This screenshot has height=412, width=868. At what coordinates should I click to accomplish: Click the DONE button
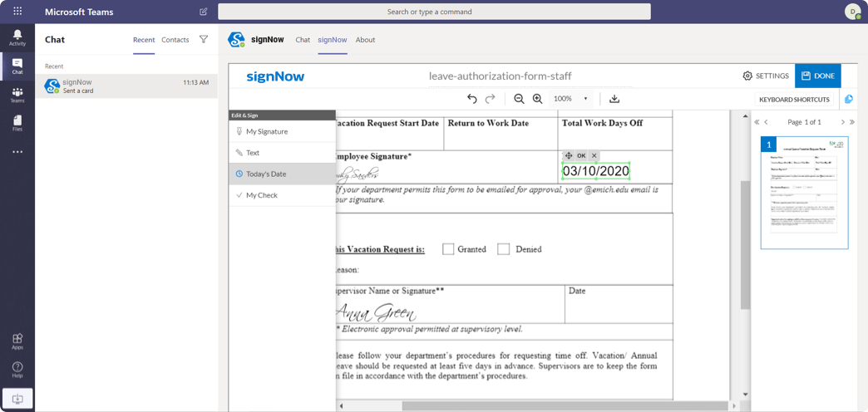(x=817, y=76)
